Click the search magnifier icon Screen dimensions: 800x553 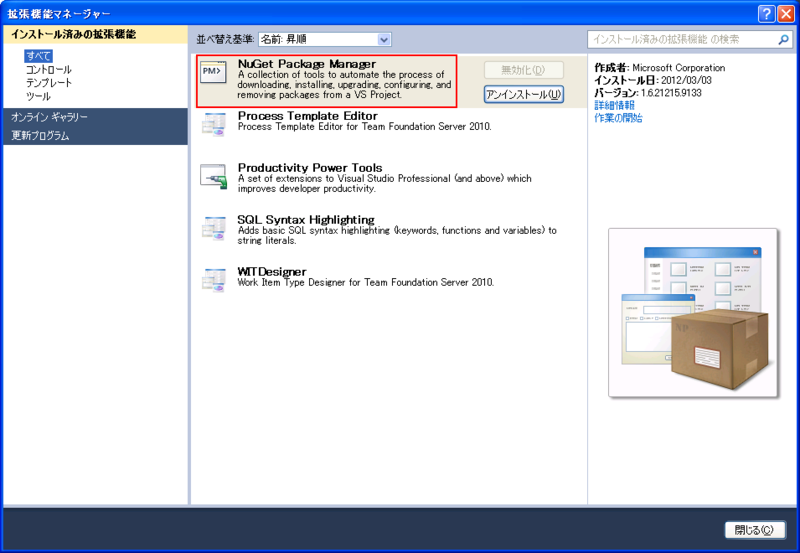tap(783, 39)
